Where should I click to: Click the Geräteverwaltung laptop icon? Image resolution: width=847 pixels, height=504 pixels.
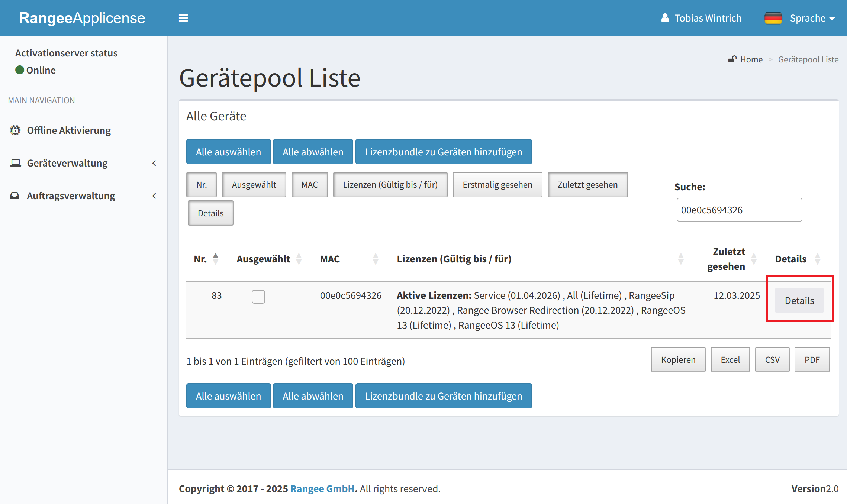click(15, 163)
